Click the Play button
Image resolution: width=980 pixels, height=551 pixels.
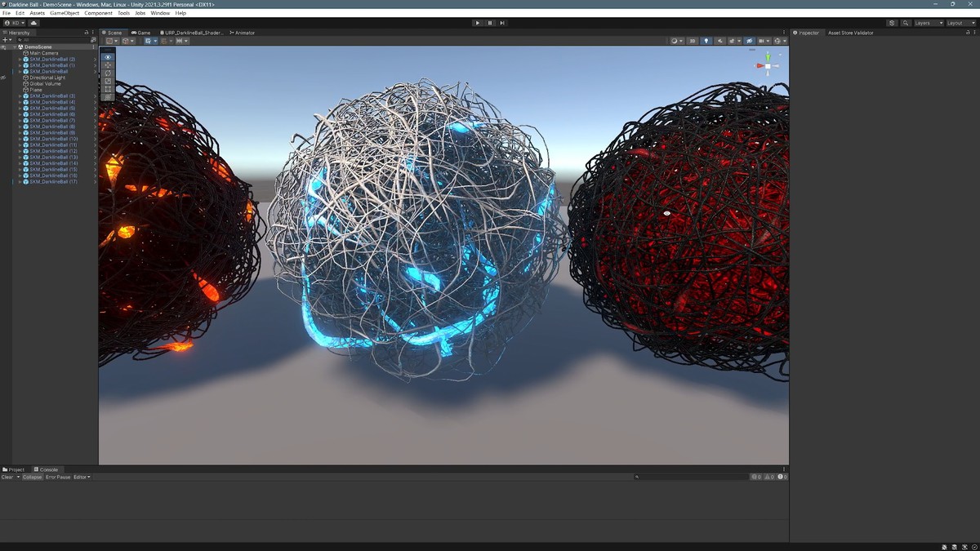(x=478, y=23)
